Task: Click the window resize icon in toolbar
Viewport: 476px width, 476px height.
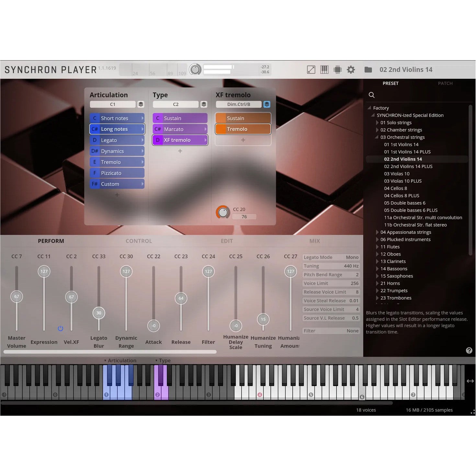Action: (311, 69)
